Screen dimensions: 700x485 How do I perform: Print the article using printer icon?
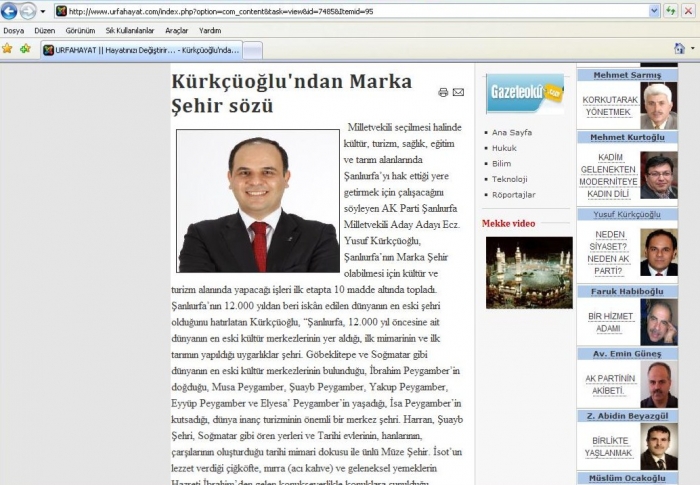443,92
